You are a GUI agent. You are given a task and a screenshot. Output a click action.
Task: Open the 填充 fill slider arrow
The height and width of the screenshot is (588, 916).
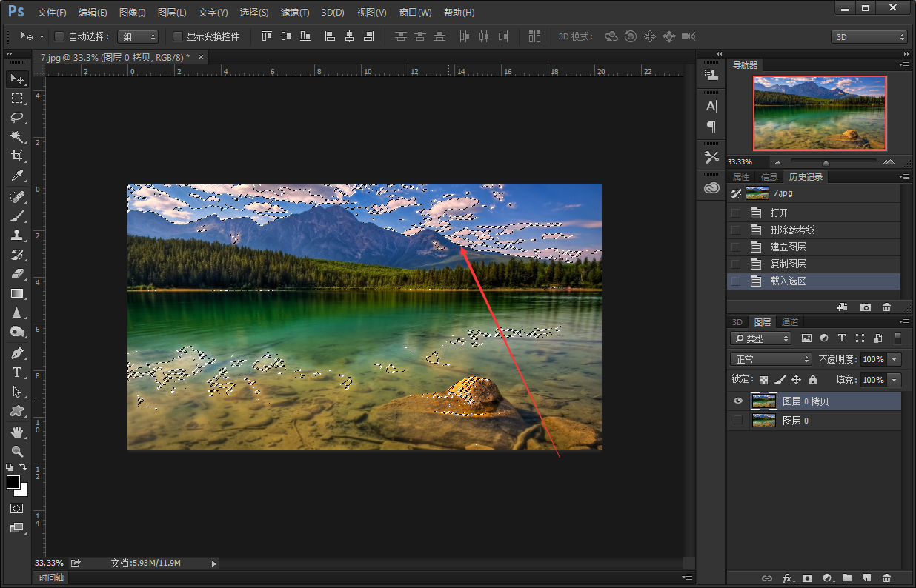pos(895,380)
